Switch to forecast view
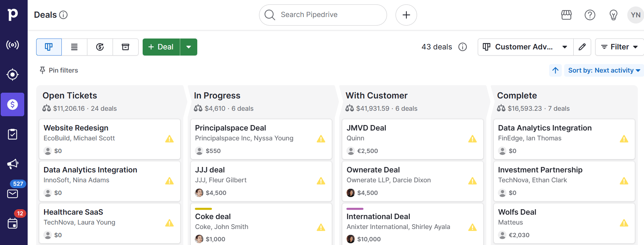 click(100, 47)
